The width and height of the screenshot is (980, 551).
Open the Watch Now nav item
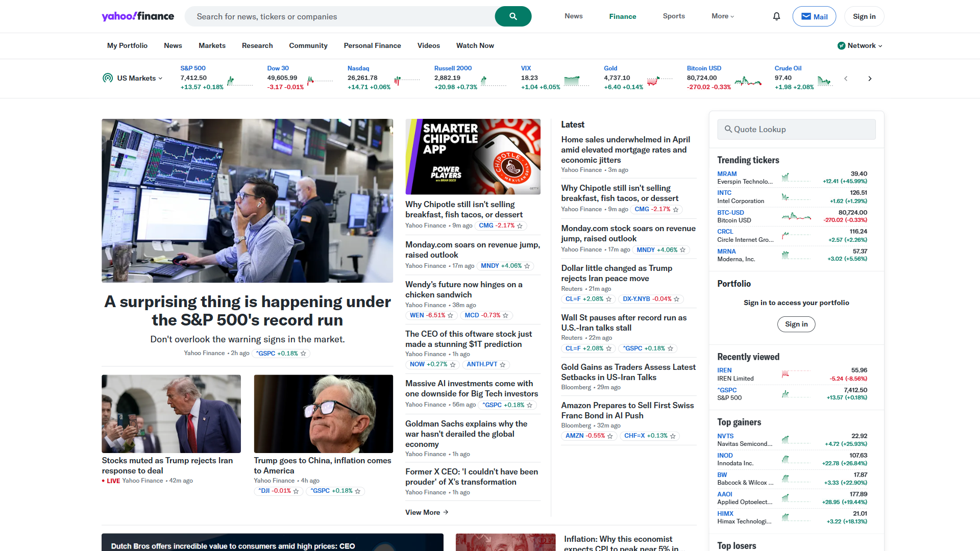coord(475,46)
